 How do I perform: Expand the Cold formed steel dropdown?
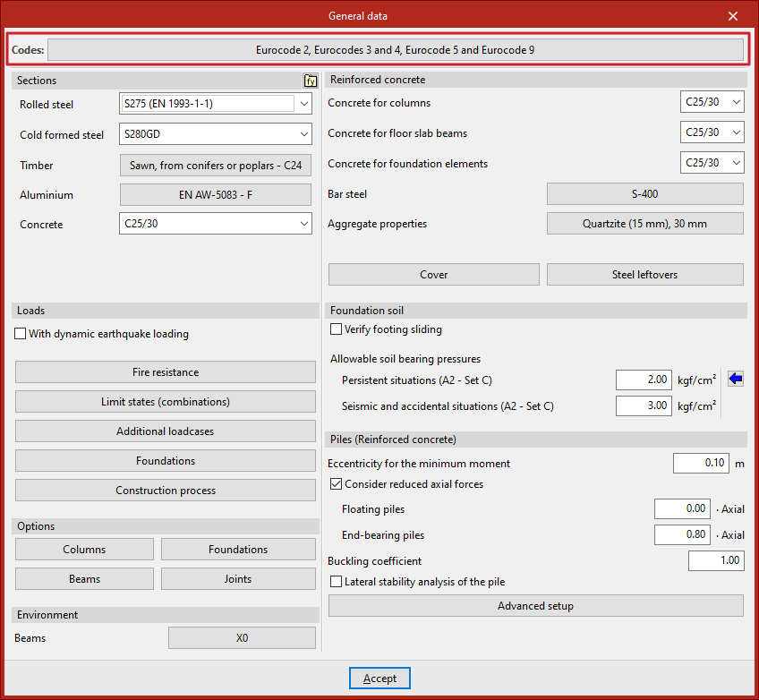tap(304, 134)
